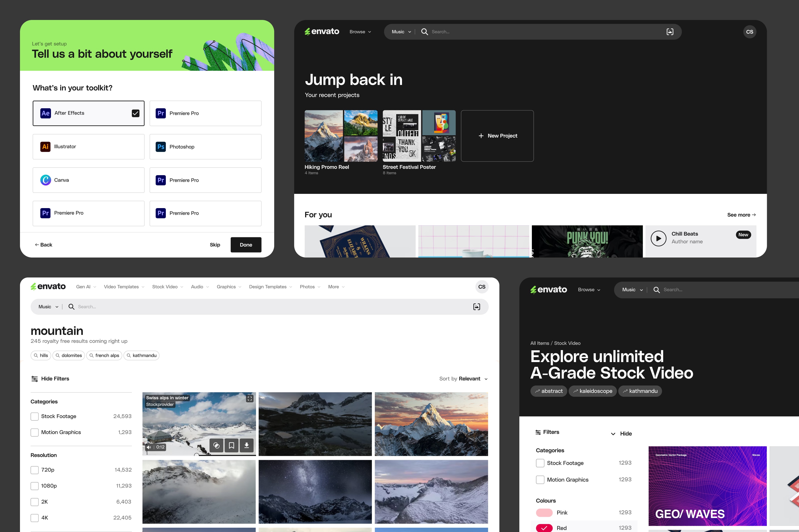
Task: Enable the 1080p resolution filter
Action: tap(35, 486)
